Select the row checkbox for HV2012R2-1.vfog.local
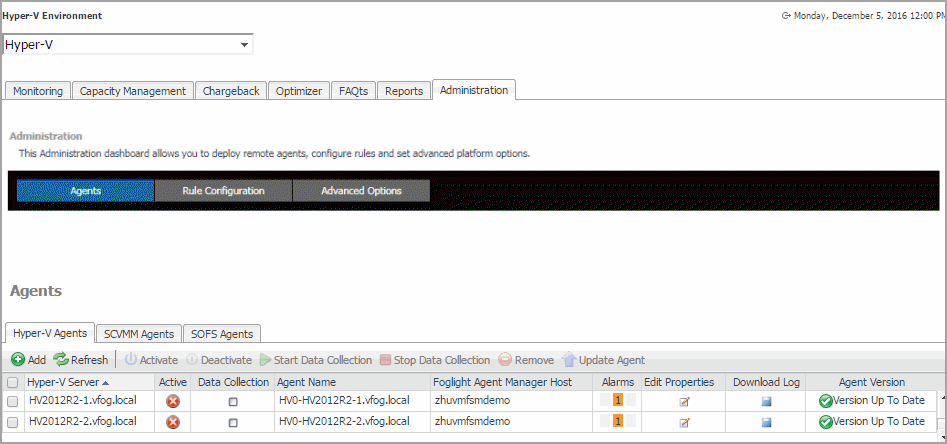 click(12, 401)
